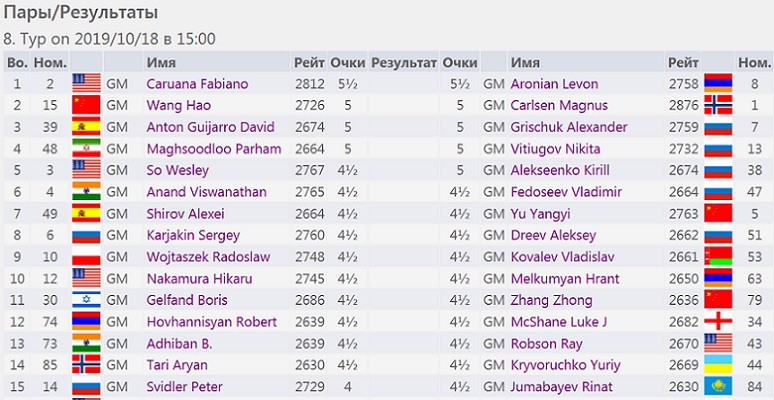Open the Svidler Peter player link
Viewport: 774px width, 400px height.
[184, 387]
